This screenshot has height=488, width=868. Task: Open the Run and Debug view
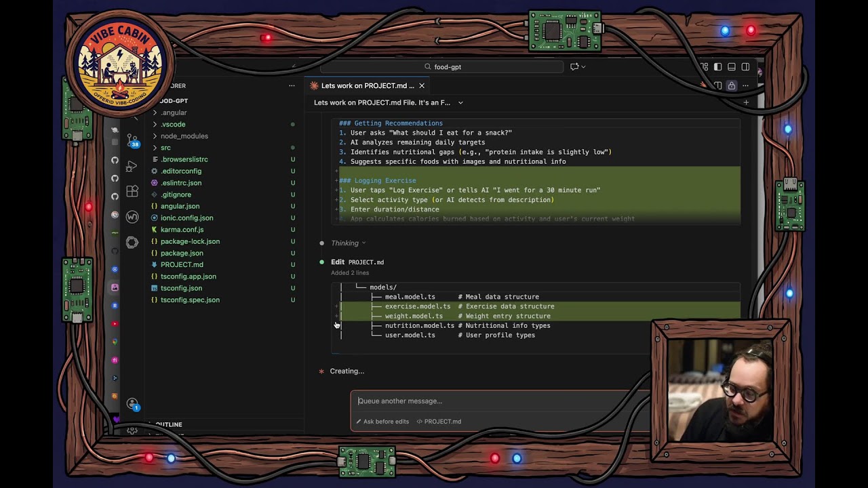point(132,165)
